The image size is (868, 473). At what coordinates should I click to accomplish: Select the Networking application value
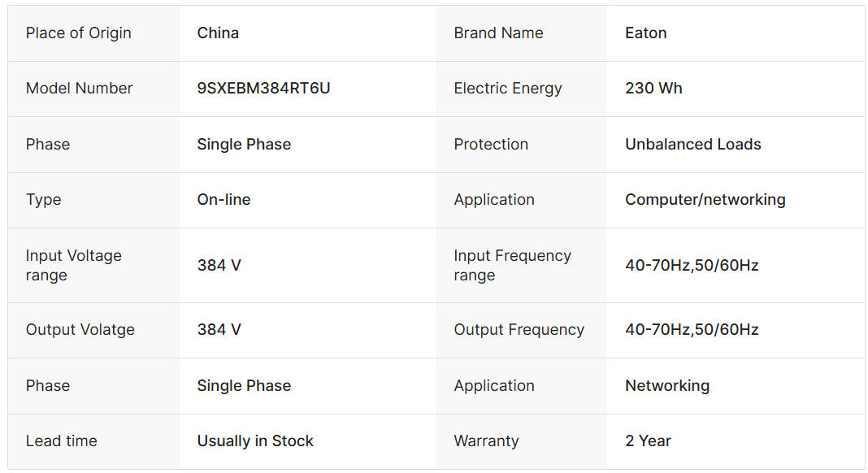click(666, 386)
